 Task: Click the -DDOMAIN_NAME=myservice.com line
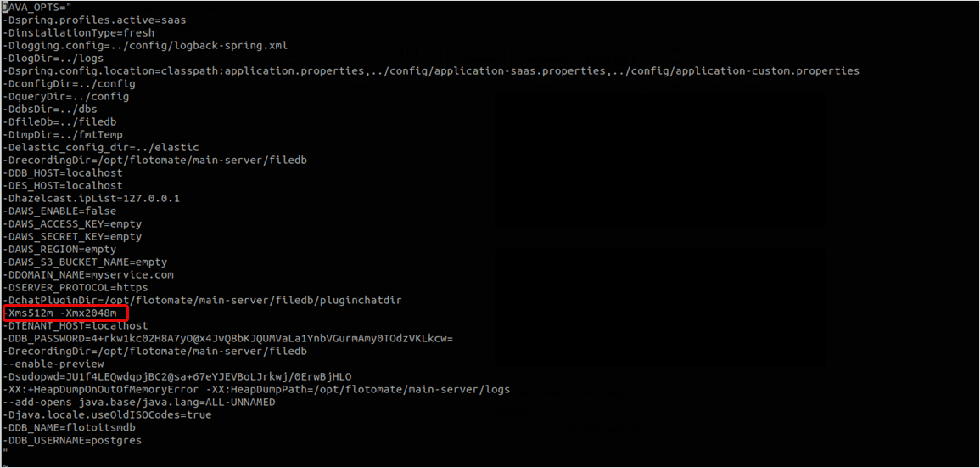tap(88, 274)
